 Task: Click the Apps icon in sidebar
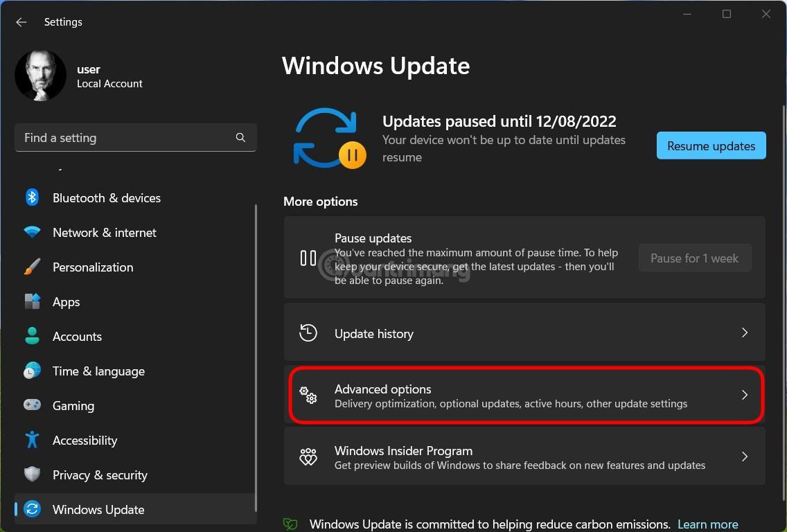coord(32,301)
